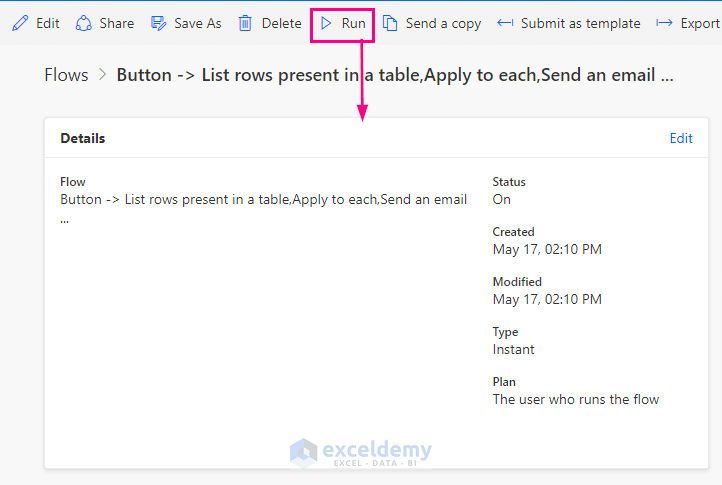Select the Save As text label
Screen dimensions: 722x485
(198, 23)
